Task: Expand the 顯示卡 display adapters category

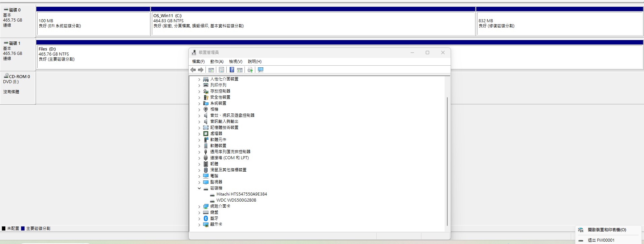Action: (199, 225)
